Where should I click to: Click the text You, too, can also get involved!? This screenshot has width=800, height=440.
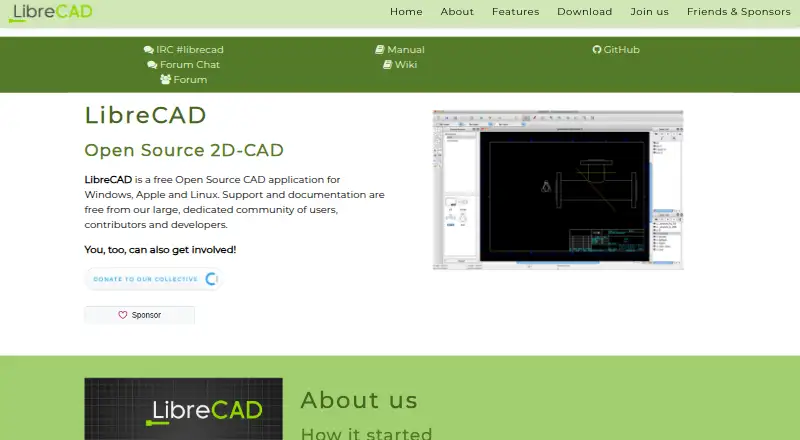(x=160, y=250)
